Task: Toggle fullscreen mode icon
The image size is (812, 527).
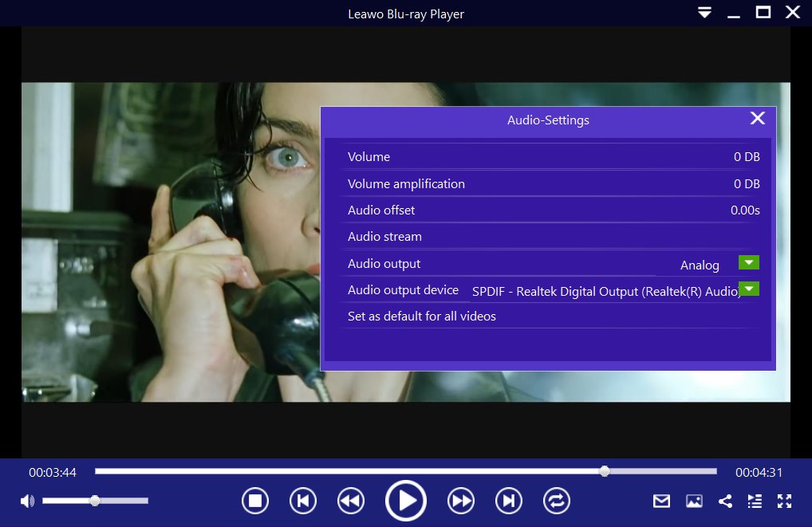Action: pyautogui.click(x=785, y=501)
